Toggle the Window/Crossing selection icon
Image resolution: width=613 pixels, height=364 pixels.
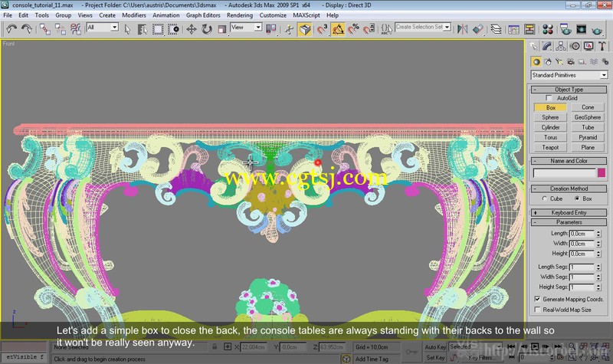pyautogui.click(x=173, y=29)
